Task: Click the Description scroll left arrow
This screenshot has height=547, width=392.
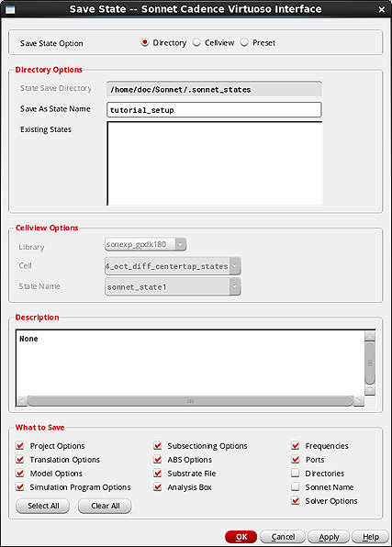Action: coord(22,401)
